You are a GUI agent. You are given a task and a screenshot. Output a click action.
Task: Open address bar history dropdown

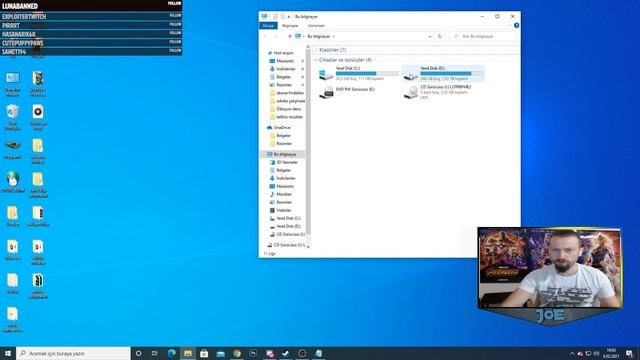(430, 36)
